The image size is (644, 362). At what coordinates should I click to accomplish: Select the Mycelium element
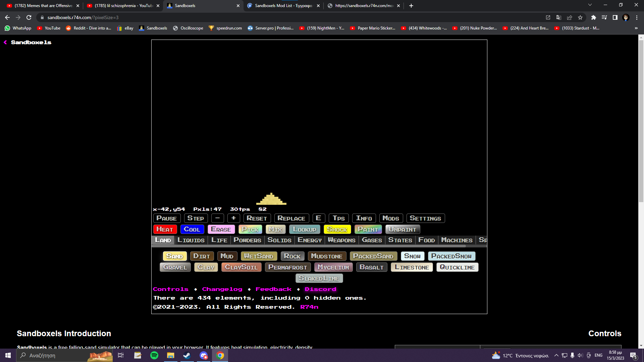333,267
